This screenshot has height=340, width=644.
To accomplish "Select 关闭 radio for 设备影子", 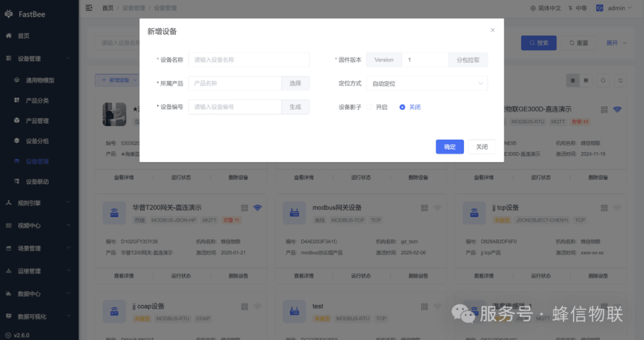I will [402, 107].
